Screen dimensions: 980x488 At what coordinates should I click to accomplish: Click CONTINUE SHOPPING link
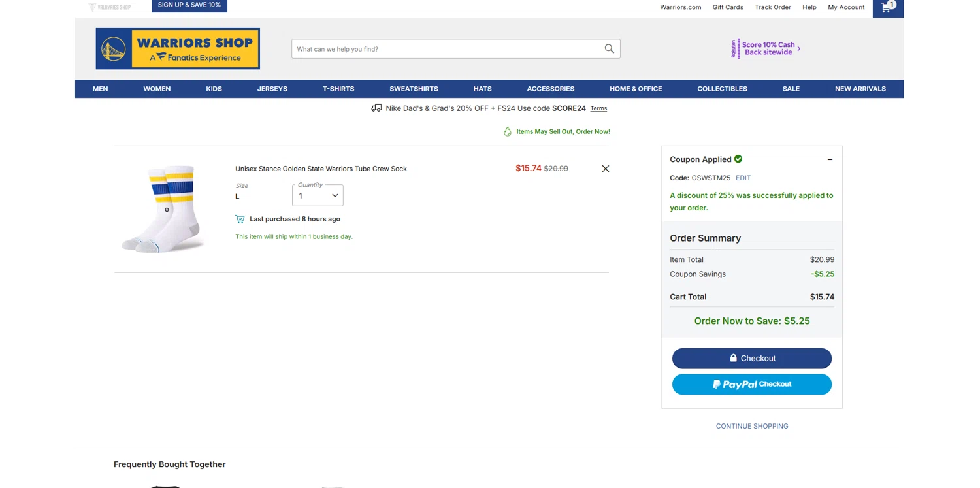point(752,426)
